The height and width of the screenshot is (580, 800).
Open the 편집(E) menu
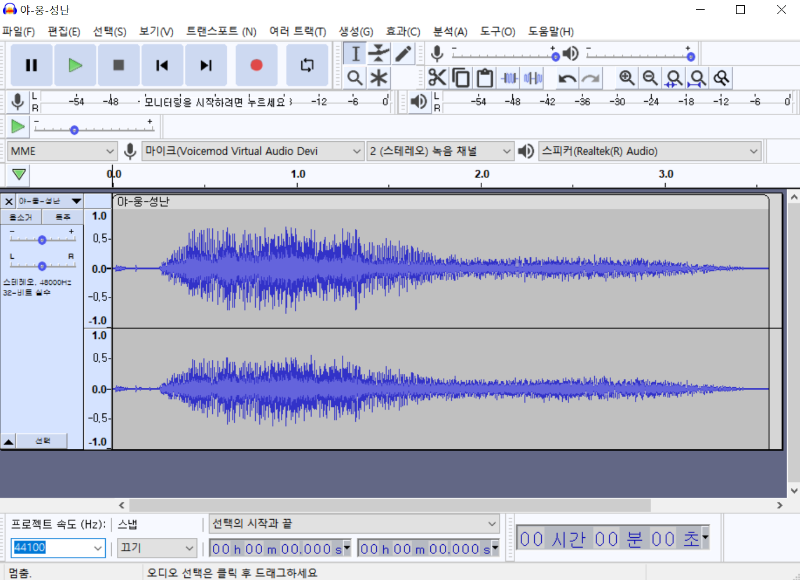[x=64, y=32]
